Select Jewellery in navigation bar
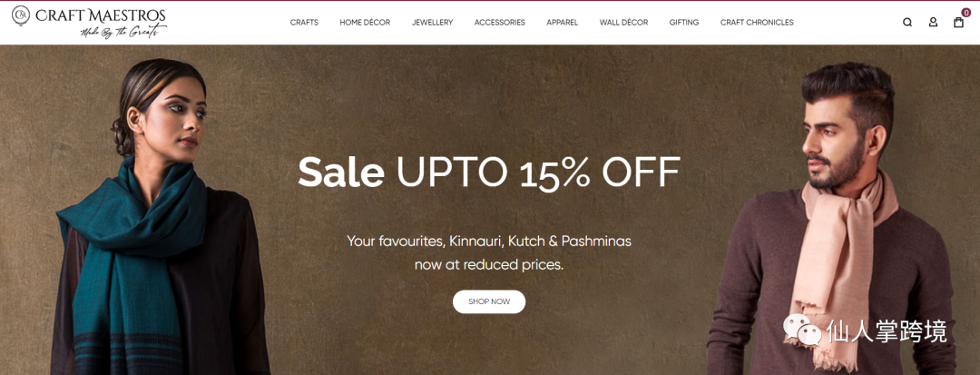The width and height of the screenshot is (980, 375). (x=433, y=23)
